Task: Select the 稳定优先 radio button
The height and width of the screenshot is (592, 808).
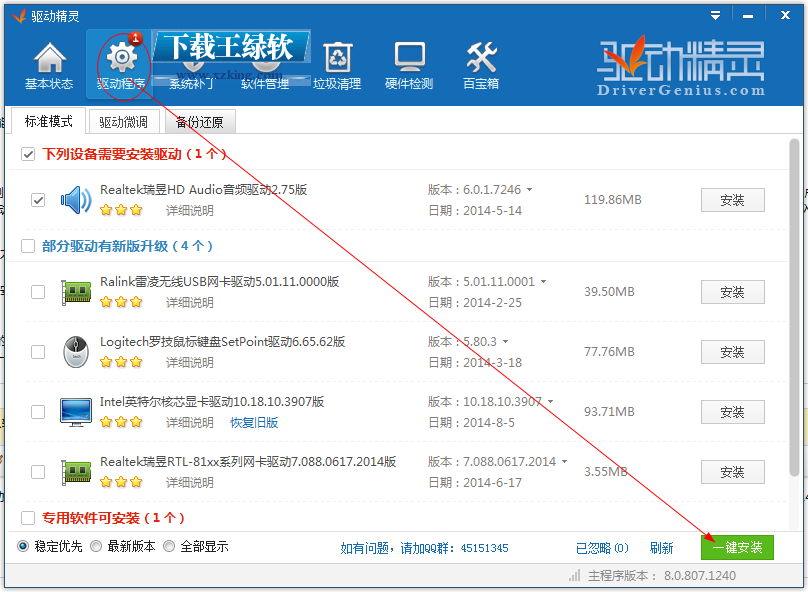Action: 23,546
